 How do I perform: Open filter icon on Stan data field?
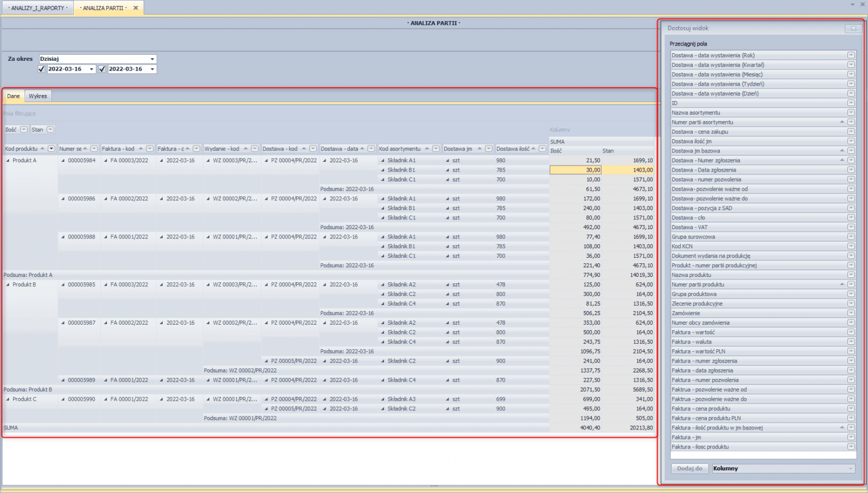coord(50,130)
